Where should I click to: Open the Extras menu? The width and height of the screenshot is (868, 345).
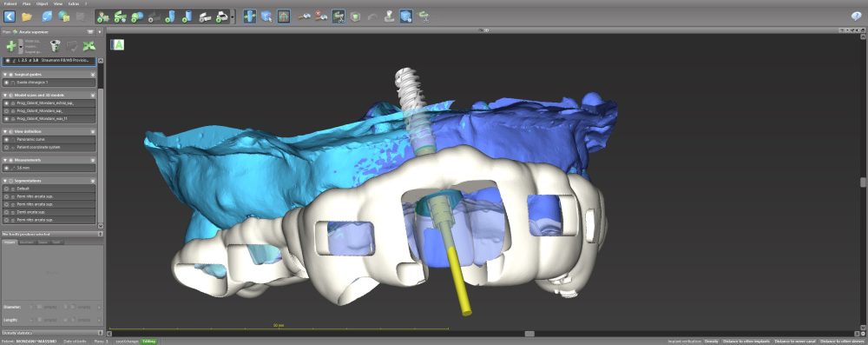pos(73,3)
